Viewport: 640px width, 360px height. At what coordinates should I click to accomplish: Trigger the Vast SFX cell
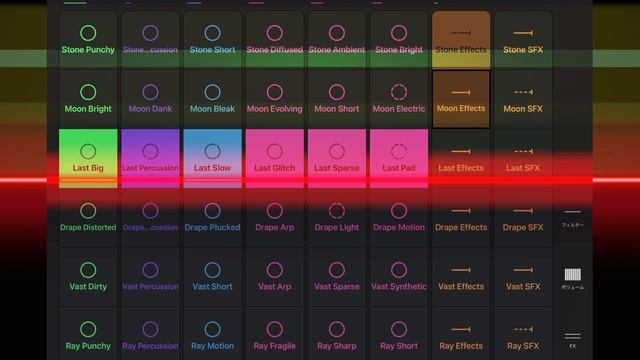pyautogui.click(x=523, y=277)
